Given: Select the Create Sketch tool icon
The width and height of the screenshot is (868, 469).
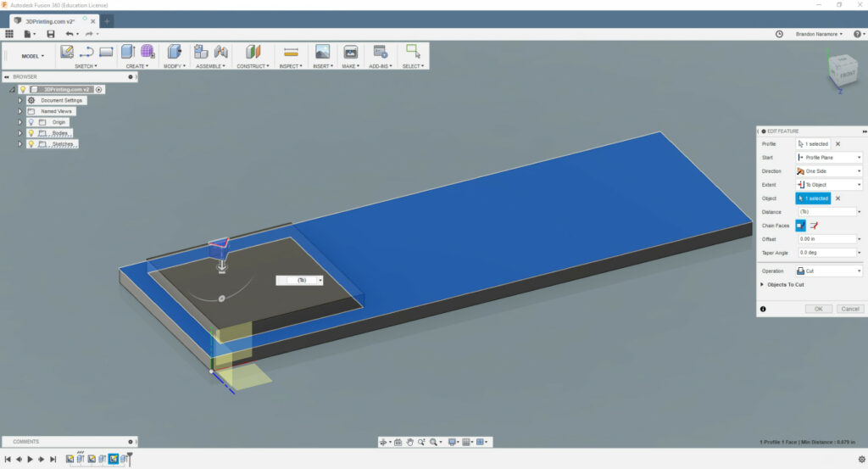Looking at the screenshot, I should pyautogui.click(x=67, y=52).
